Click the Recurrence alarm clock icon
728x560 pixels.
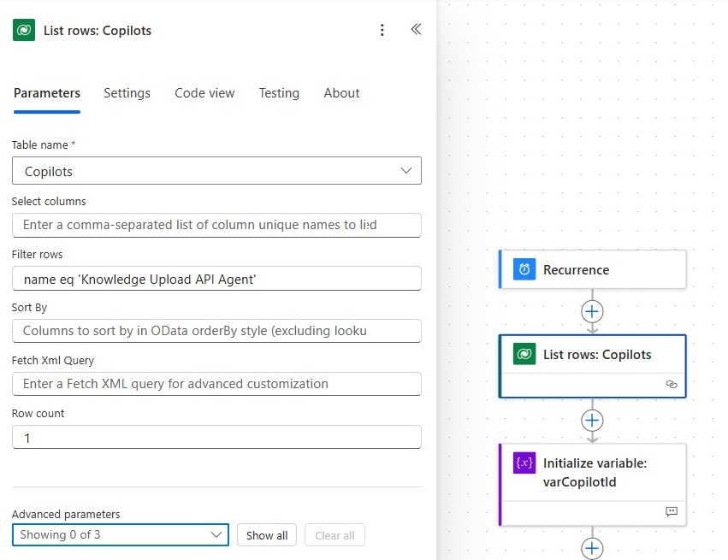point(524,269)
